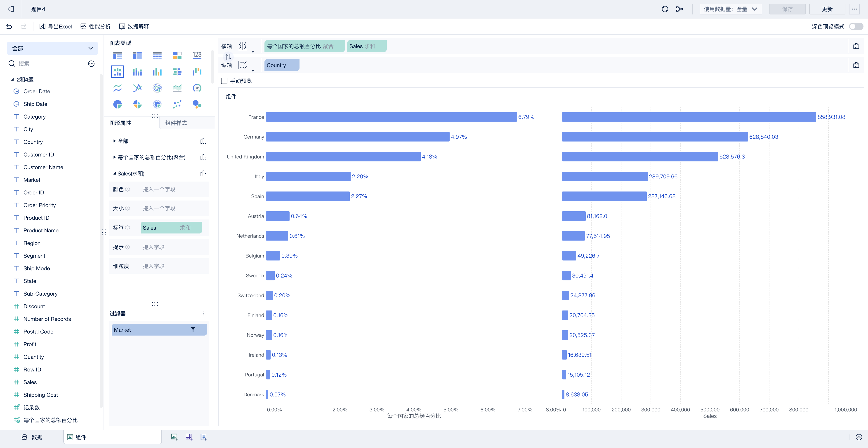868x448 pixels.
Task: Clear the horizontal axis fields icon
Action: (856, 46)
